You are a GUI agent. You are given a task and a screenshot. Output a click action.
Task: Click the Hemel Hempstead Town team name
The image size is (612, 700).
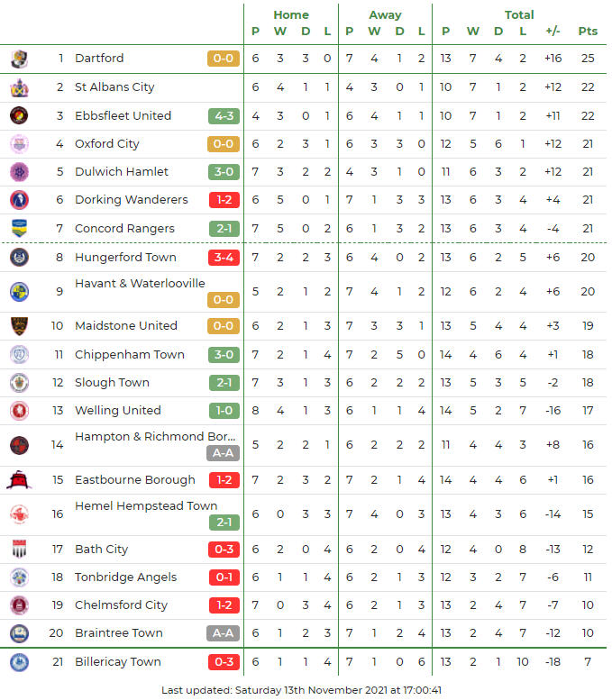pyautogui.click(x=146, y=506)
